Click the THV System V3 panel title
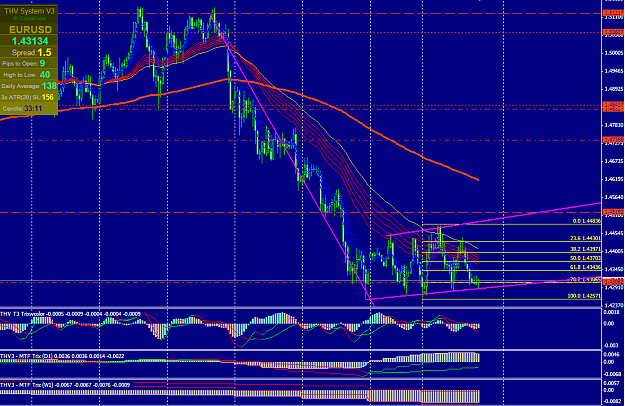 [29, 11]
